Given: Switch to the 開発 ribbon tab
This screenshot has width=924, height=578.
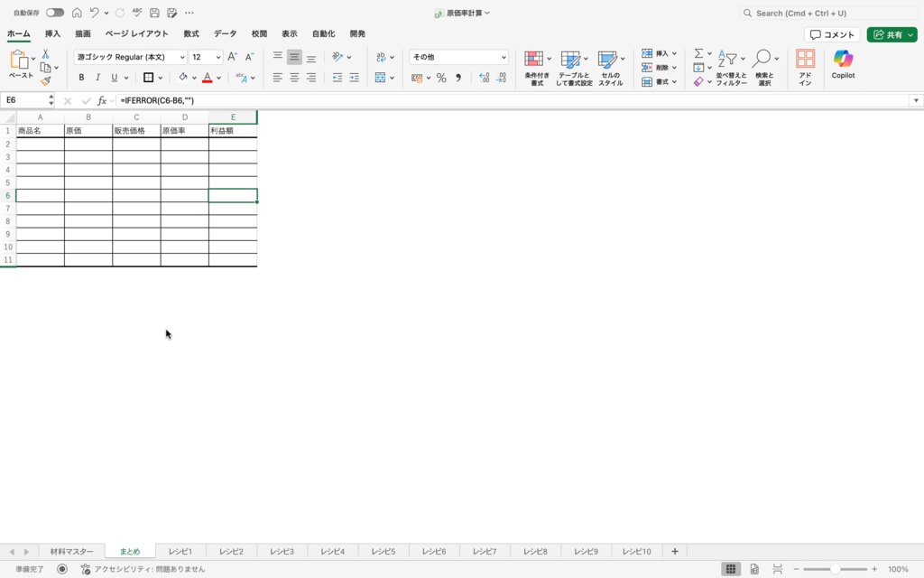Looking at the screenshot, I should pos(357,33).
